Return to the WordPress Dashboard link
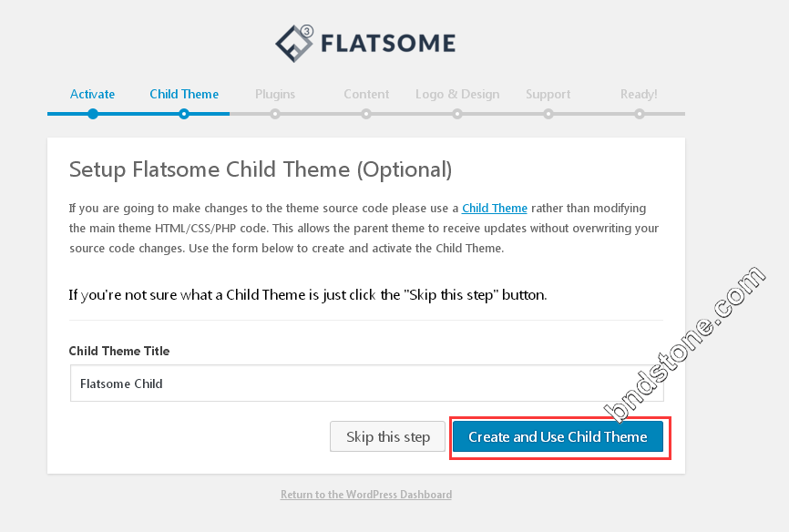Viewport: 789px width, 532px height. (366, 495)
